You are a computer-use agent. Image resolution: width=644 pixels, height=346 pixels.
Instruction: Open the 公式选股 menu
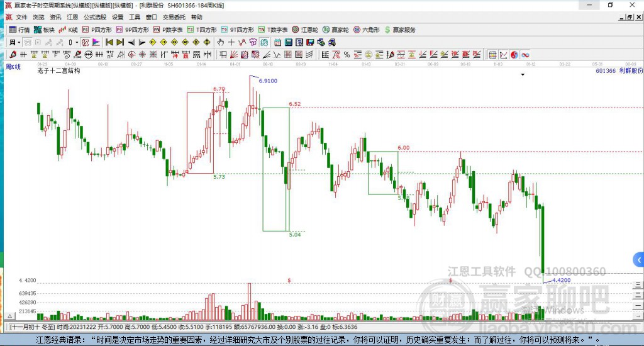pyautogui.click(x=95, y=17)
